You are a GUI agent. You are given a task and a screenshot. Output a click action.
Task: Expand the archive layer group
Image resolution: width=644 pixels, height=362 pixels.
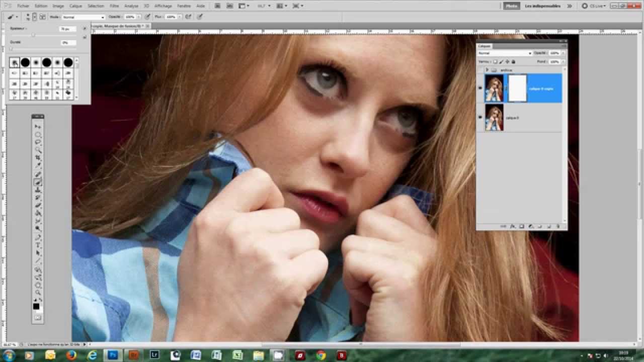pos(487,70)
